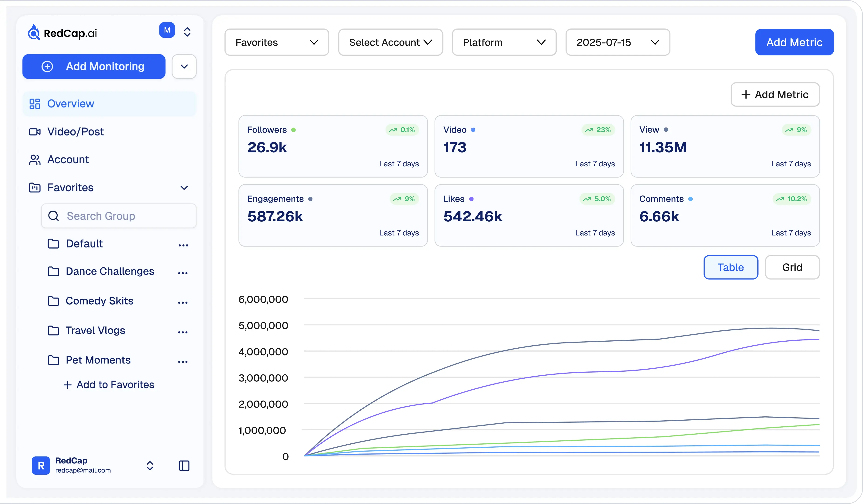Open the Overview menu item
Screen dimensions: 863x504
point(110,103)
